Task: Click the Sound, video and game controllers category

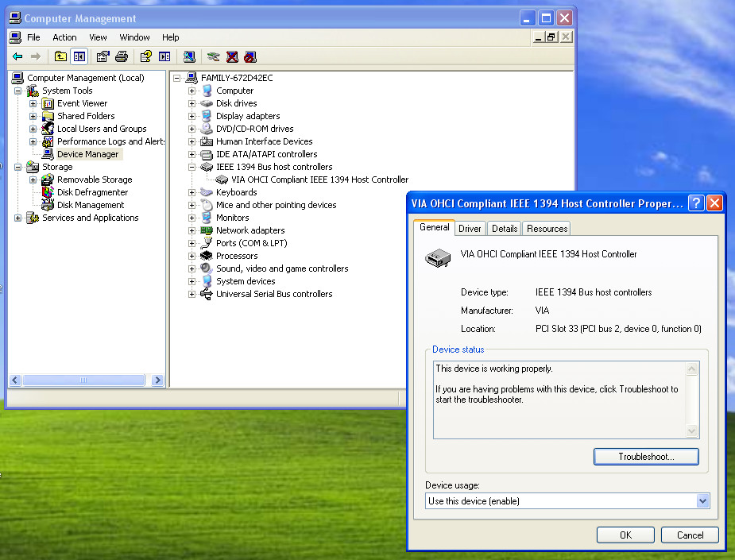Action: click(282, 268)
